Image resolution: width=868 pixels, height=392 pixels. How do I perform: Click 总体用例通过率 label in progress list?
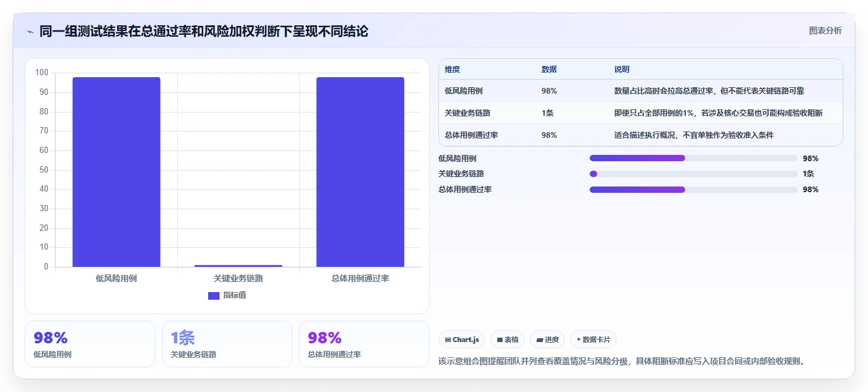click(465, 190)
